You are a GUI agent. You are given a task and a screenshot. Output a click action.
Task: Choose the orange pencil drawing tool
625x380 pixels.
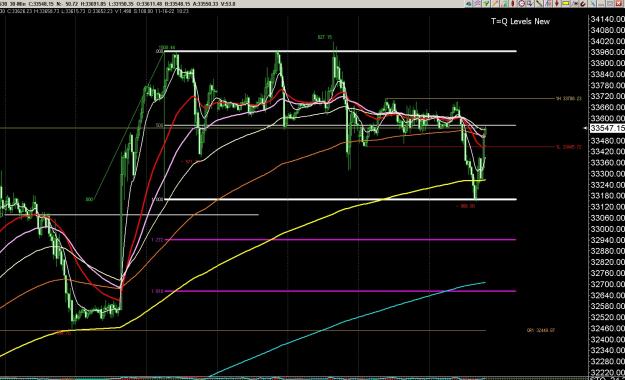point(495,4)
